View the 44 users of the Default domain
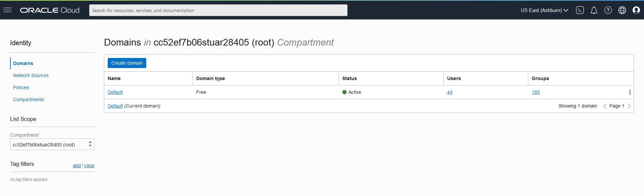 449,92
